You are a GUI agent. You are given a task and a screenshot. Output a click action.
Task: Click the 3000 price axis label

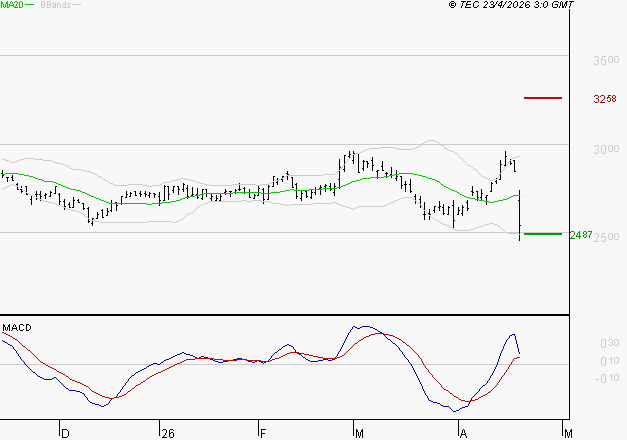pos(606,149)
